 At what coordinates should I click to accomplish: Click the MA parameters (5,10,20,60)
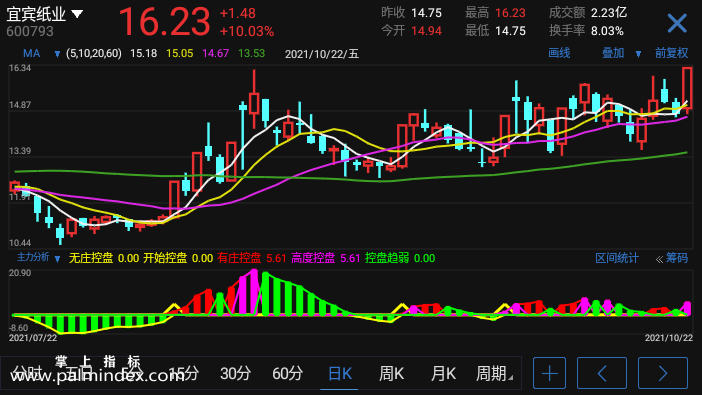pos(94,54)
